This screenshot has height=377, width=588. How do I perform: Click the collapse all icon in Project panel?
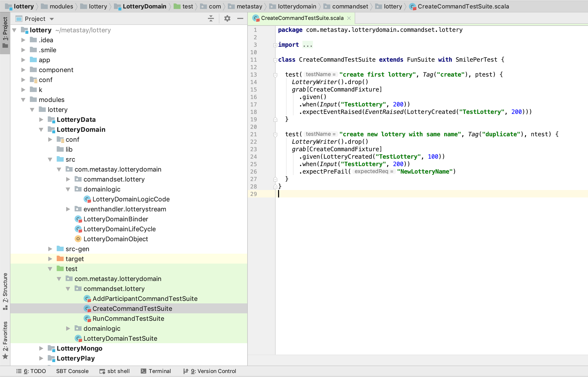(211, 19)
